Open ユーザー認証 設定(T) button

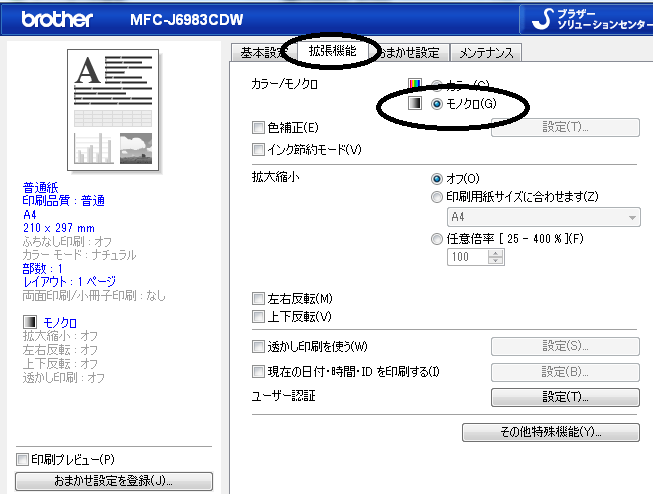(565, 397)
